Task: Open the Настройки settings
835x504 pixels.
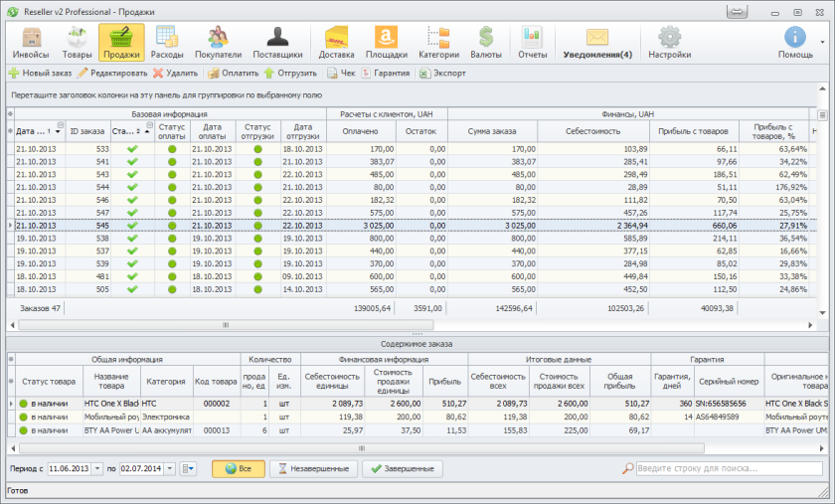Action: (669, 43)
